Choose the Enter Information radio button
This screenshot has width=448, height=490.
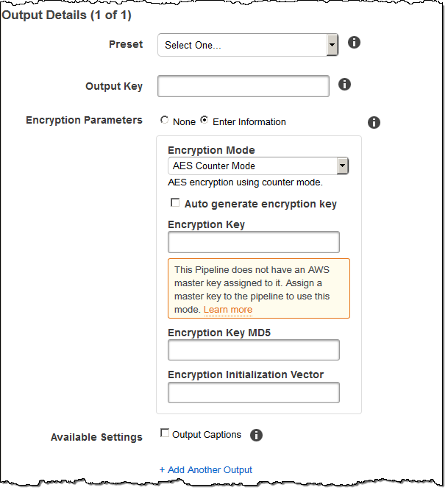click(x=205, y=121)
